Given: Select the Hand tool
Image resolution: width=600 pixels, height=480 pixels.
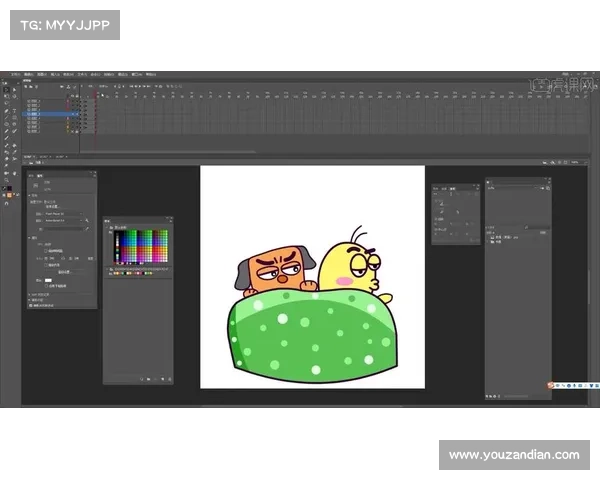Looking at the screenshot, I should [x=14, y=173].
